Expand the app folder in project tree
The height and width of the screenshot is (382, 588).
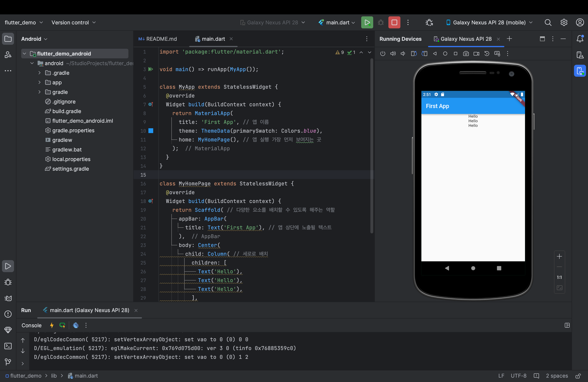40,83
